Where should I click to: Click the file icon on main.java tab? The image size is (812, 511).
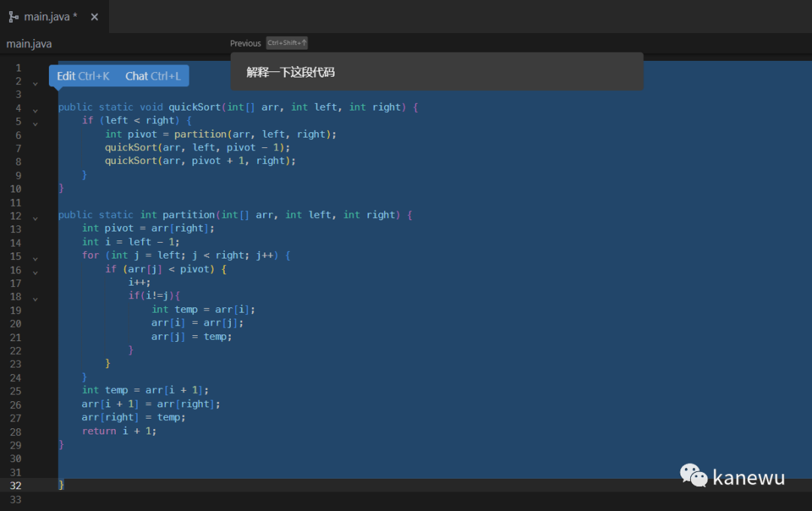(x=14, y=17)
